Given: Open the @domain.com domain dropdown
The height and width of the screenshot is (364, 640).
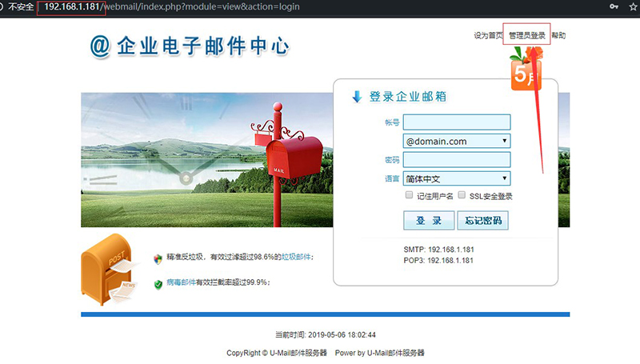Looking at the screenshot, I should click(457, 141).
